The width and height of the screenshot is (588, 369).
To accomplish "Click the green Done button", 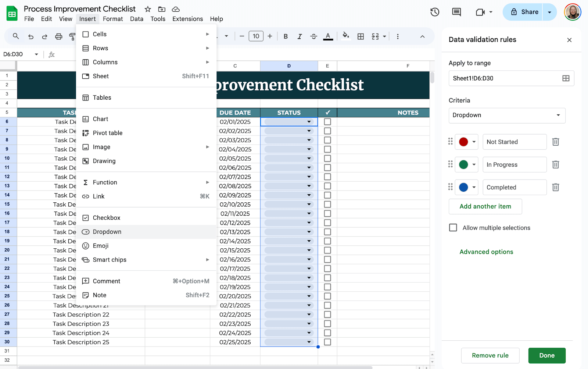I will pos(546,355).
